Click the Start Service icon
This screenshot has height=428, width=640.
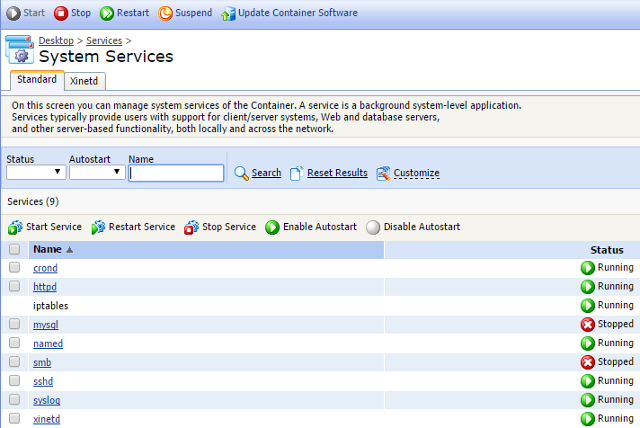pos(15,227)
